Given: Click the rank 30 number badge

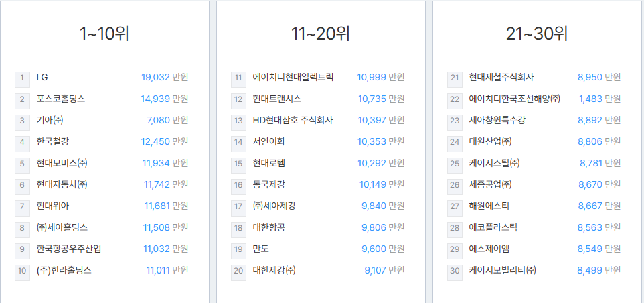Looking at the screenshot, I should (455, 273).
